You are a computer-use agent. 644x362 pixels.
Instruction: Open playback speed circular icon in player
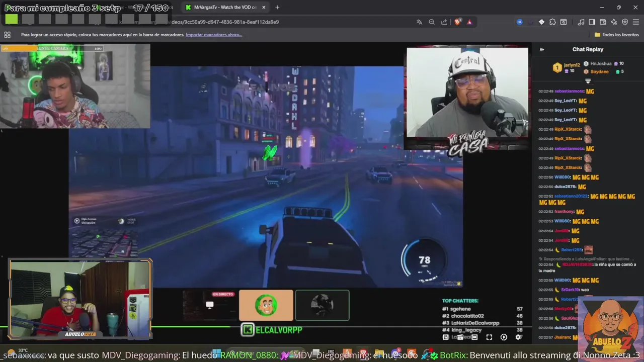pos(504,337)
